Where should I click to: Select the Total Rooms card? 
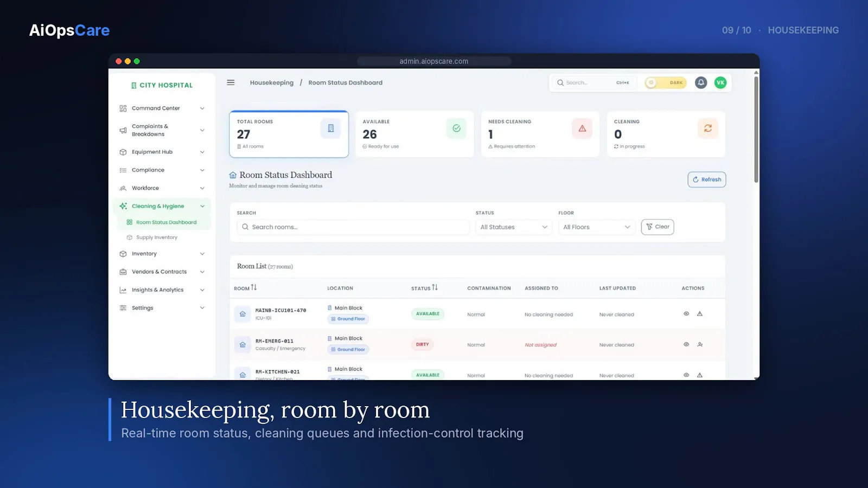coord(289,134)
